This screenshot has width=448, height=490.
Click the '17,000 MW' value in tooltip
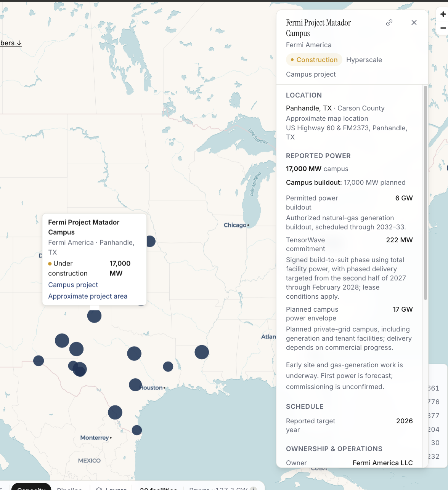tap(120, 268)
